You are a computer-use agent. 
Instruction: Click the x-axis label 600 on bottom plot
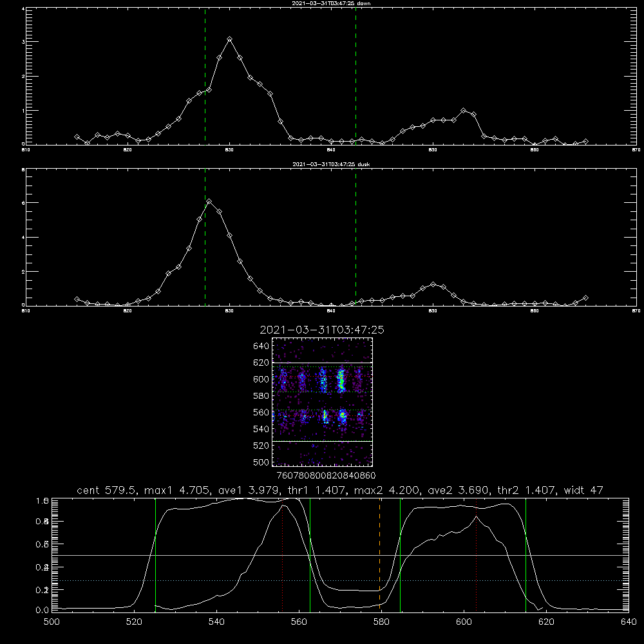464,622
